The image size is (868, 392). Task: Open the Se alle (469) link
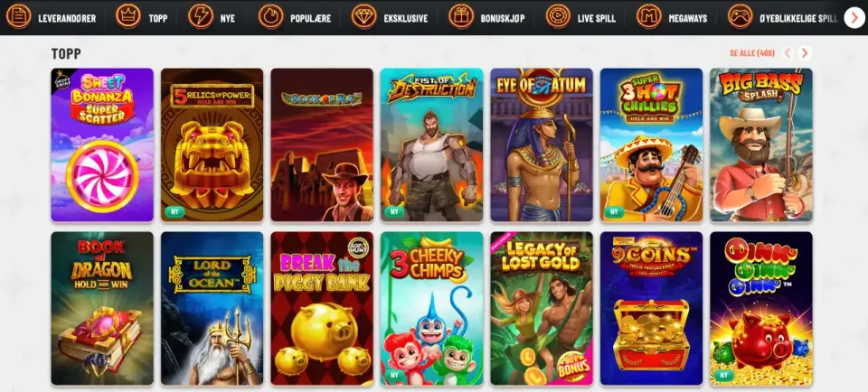(x=752, y=53)
